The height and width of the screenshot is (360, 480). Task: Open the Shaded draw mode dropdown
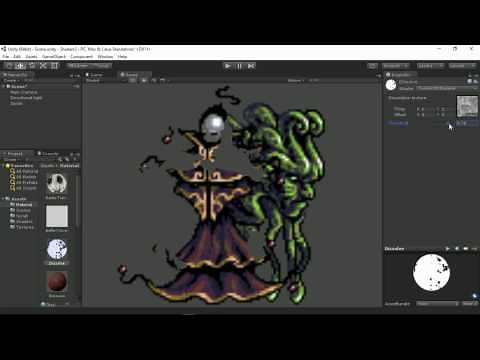(x=93, y=81)
